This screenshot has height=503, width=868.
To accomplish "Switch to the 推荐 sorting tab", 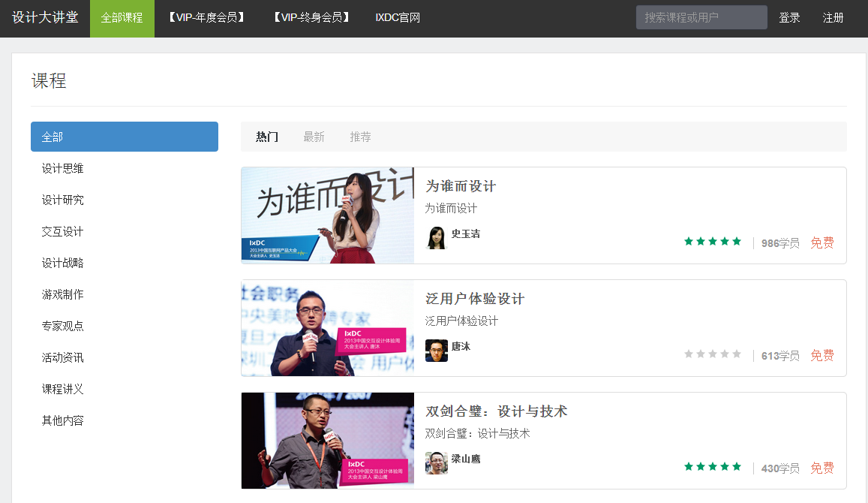I will [360, 137].
